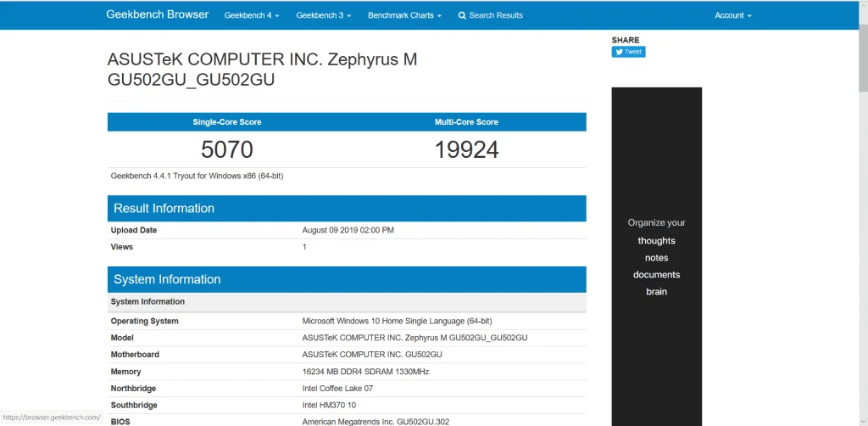The width and height of the screenshot is (868, 426).
Task: Click the SHARE heading above Tweet
Action: click(626, 40)
